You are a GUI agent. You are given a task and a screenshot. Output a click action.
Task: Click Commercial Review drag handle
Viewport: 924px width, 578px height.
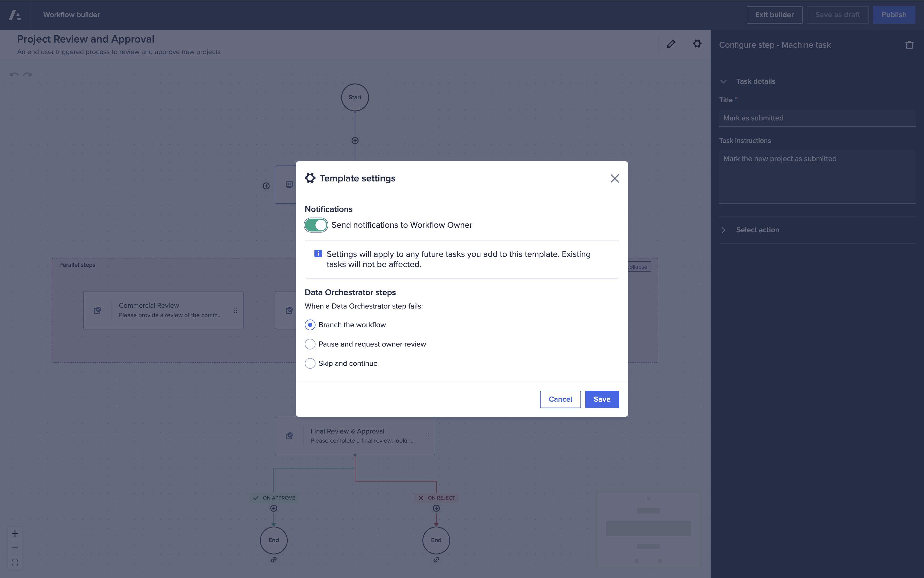click(235, 310)
